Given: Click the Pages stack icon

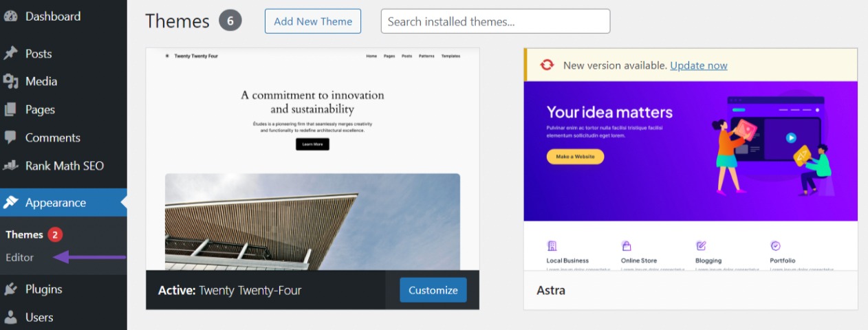Looking at the screenshot, I should click(10, 110).
